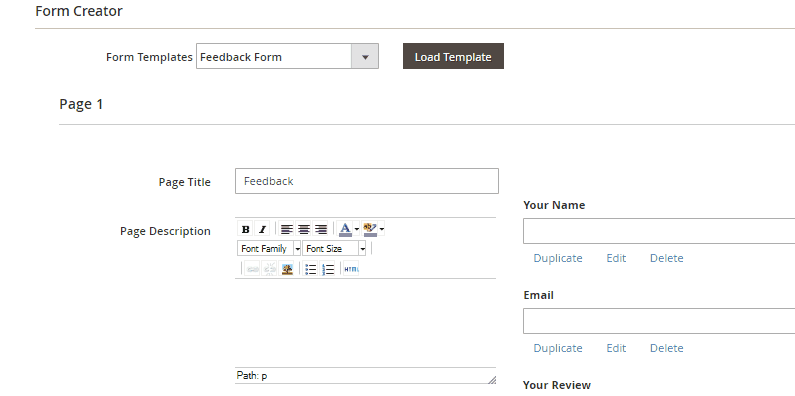Expand the Font Size dropdown
The image size is (795, 396).
click(x=334, y=248)
